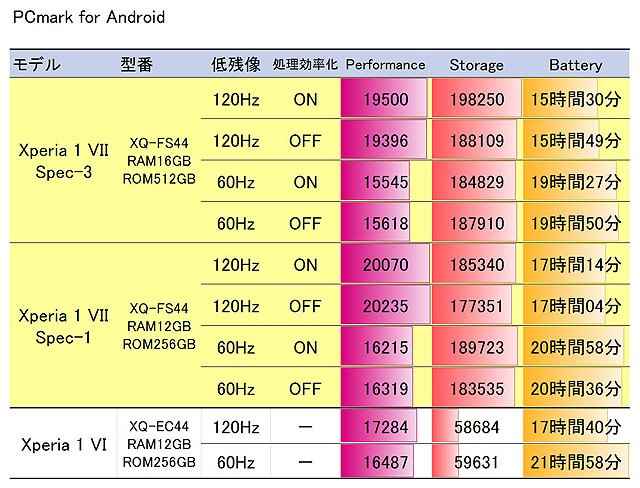The image size is (640, 488).
Task: Select the '処理効率化' column header
Action: point(305,64)
